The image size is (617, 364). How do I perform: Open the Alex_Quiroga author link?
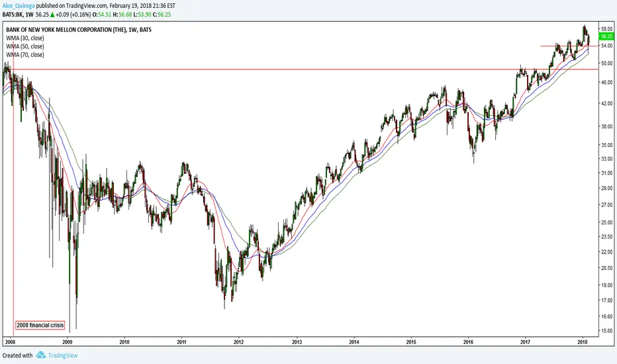pyautogui.click(x=19, y=6)
